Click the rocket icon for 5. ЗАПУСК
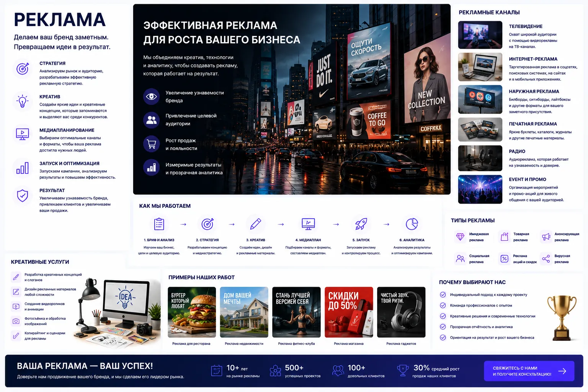The width and height of the screenshot is (588, 392). (361, 224)
